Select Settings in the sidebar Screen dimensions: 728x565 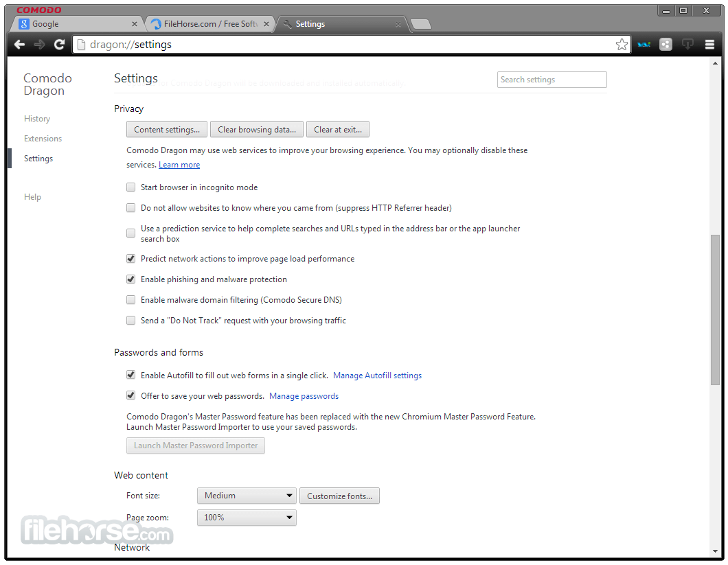pyautogui.click(x=38, y=159)
